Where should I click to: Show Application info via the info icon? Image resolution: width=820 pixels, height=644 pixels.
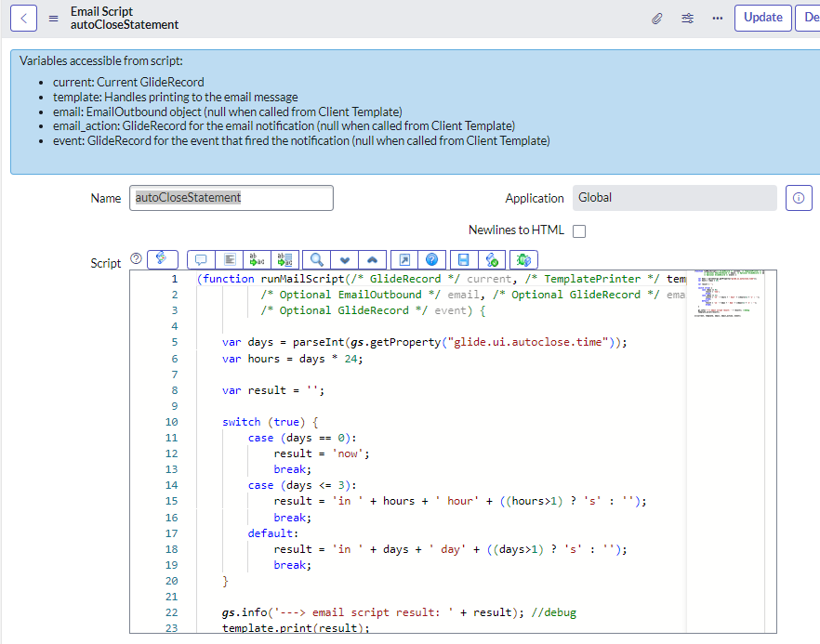tap(799, 198)
